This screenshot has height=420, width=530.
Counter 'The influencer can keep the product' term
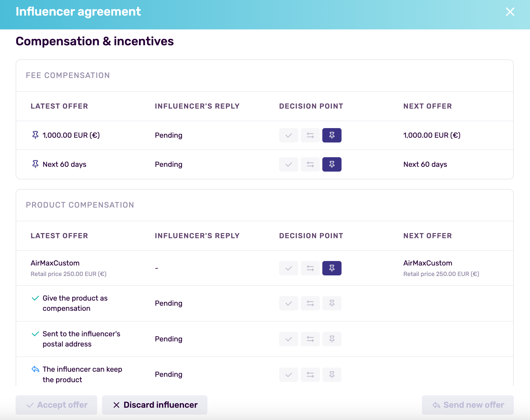coord(310,374)
